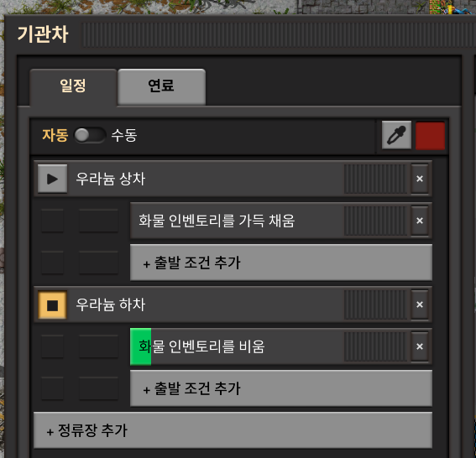
Task: Open the red train color swatch
Action: coord(430,135)
